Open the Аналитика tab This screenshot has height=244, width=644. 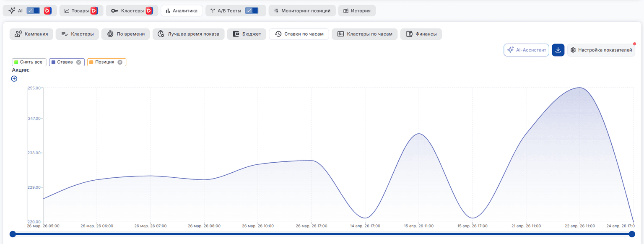182,10
